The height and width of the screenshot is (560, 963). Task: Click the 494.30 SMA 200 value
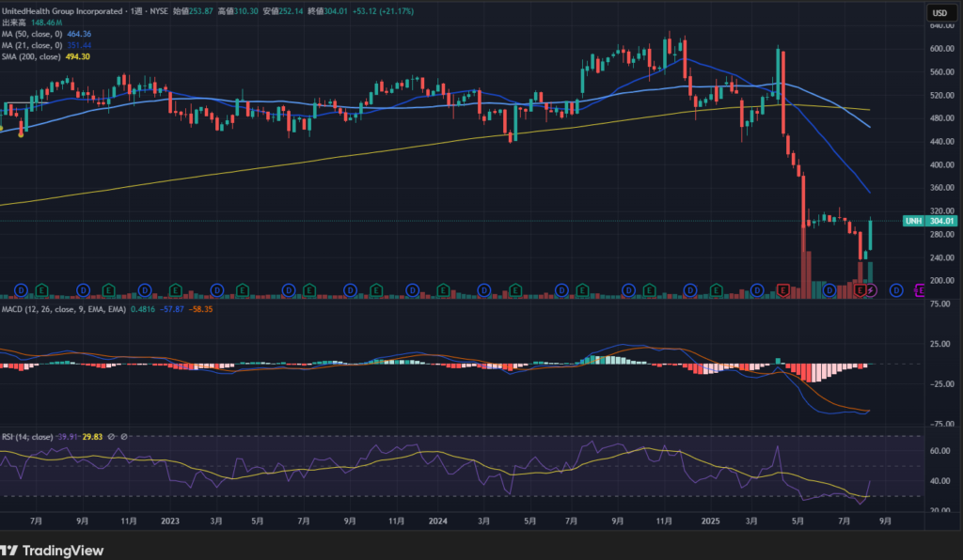[77, 56]
